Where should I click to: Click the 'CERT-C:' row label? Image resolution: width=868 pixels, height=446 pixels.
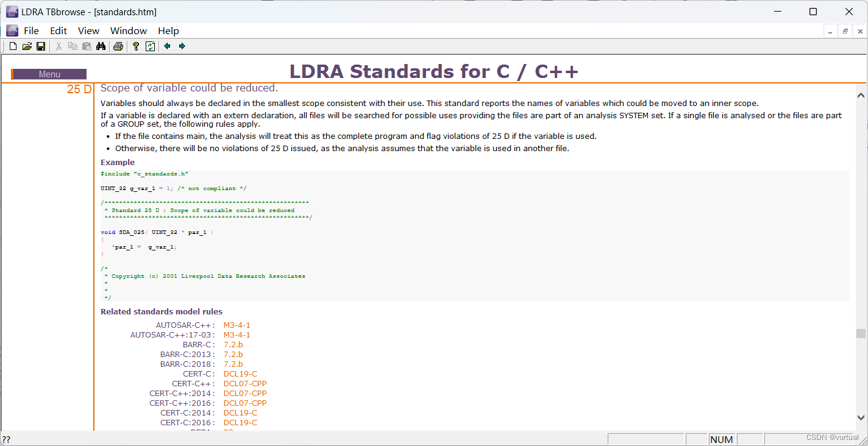click(199, 374)
